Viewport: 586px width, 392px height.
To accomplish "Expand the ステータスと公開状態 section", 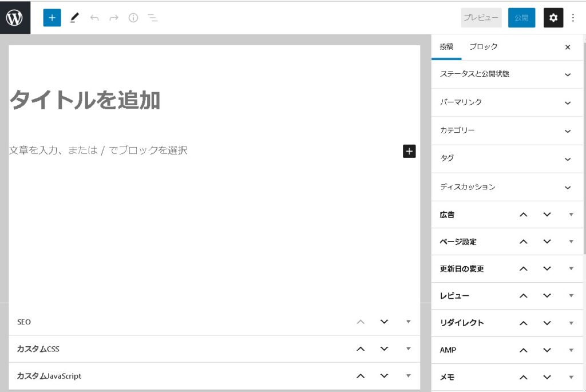I will click(567, 74).
